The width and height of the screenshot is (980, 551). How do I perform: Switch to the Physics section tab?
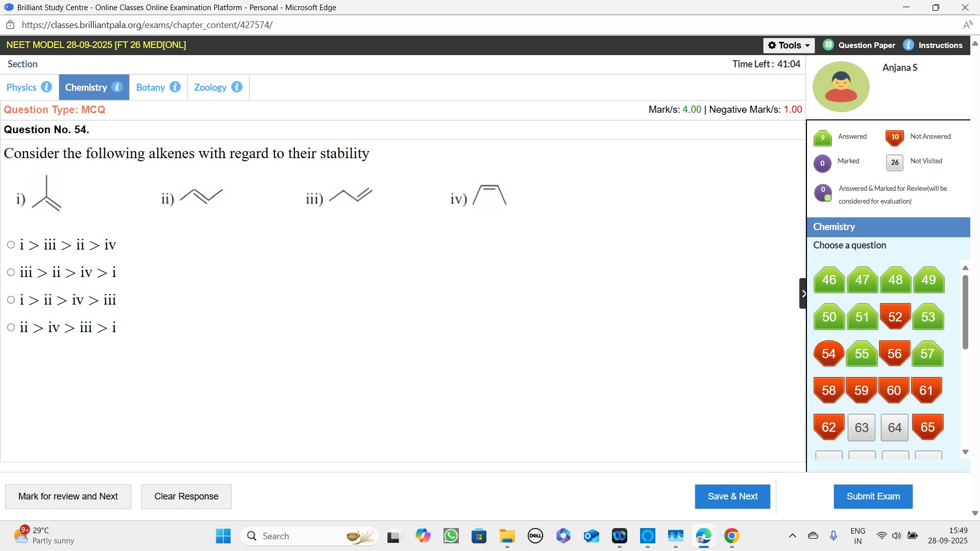(21, 87)
